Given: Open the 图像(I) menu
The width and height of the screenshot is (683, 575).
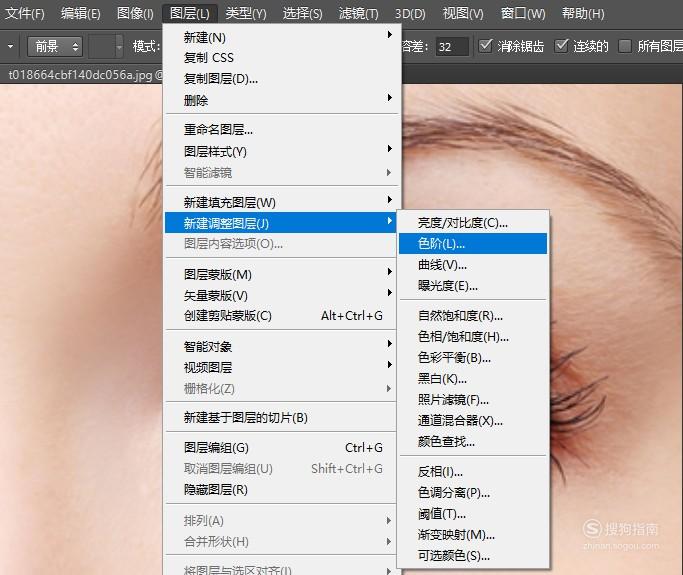Looking at the screenshot, I should click(135, 14).
